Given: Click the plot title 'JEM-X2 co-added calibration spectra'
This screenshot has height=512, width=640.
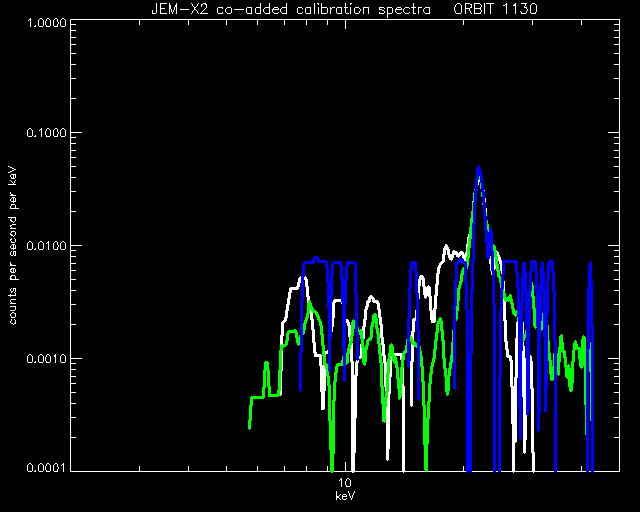Looking at the screenshot, I should tap(291, 9).
